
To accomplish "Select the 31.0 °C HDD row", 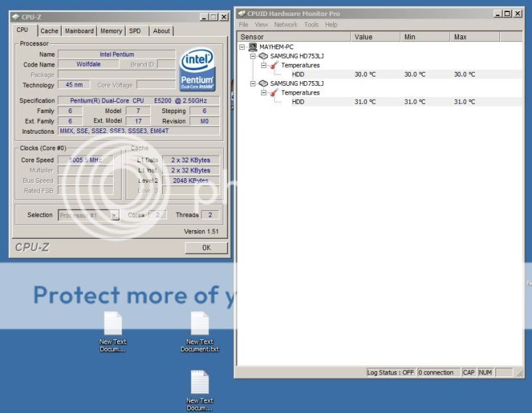I will (406, 102).
